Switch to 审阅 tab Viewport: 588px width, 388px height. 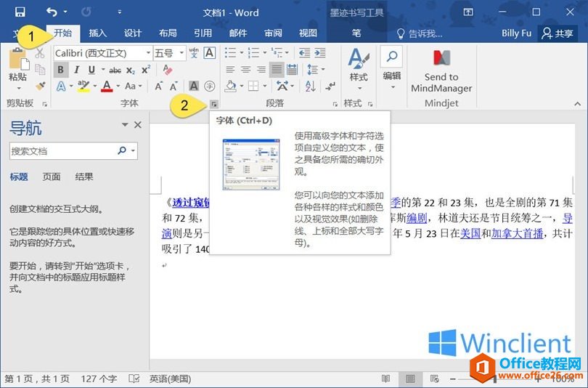click(273, 33)
